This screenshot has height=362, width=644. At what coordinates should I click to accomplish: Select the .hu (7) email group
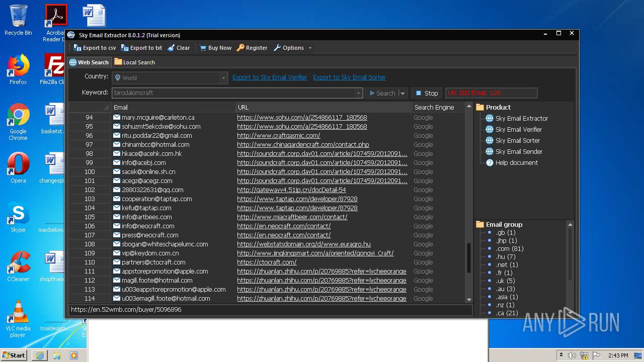click(x=506, y=256)
